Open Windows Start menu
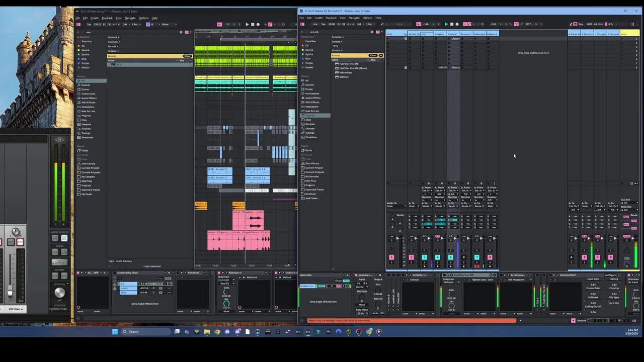The height and width of the screenshot is (362, 644). [115, 331]
